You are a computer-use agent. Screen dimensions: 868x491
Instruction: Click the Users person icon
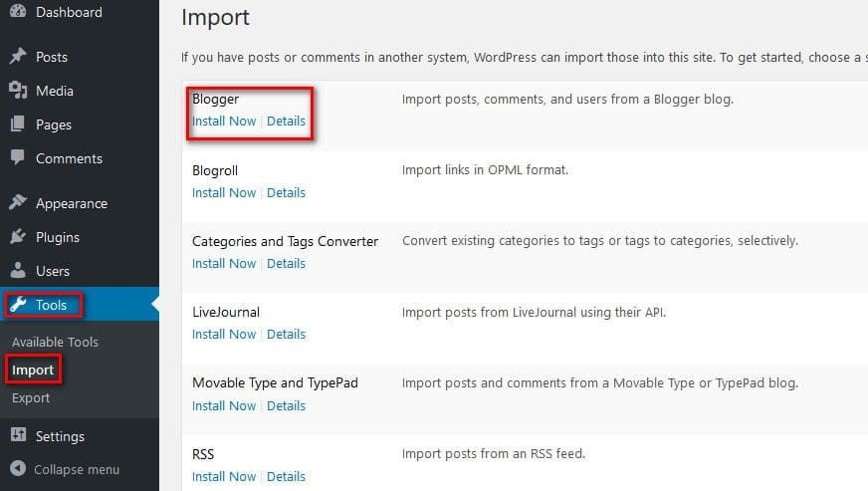(18, 271)
